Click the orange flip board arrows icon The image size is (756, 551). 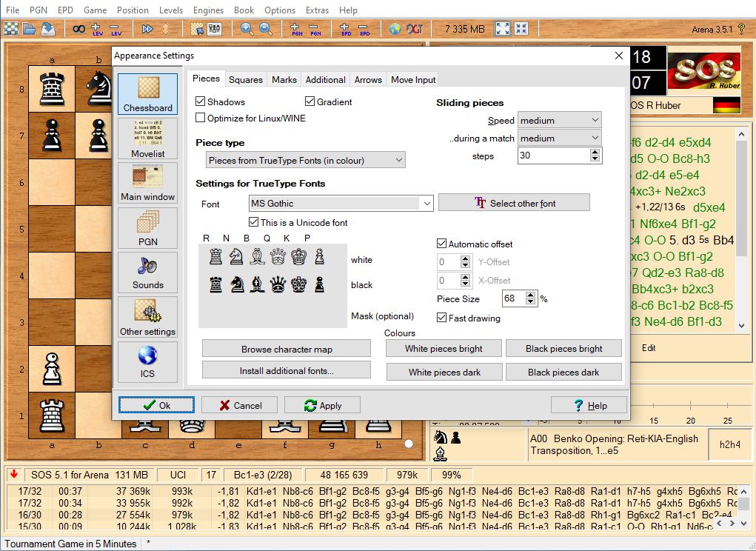click(x=165, y=29)
